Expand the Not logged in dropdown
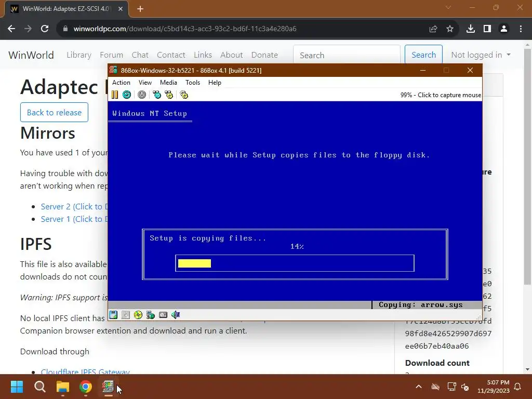This screenshot has height=399, width=532. [481, 55]
